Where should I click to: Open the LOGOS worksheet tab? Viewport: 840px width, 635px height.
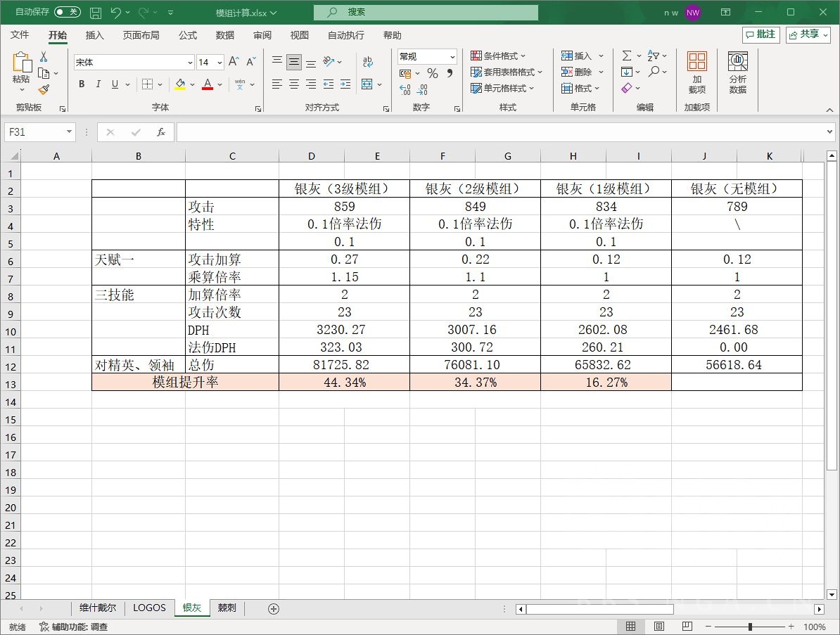click(x=149, y=608)
